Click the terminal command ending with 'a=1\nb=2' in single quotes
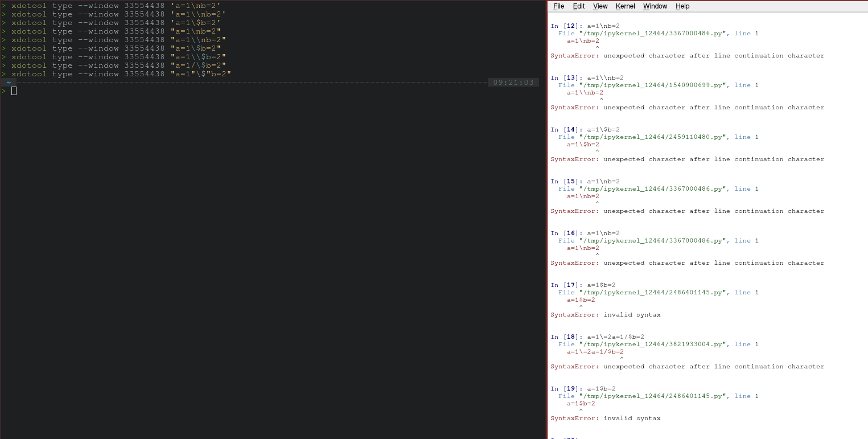The width and height of the screenshot is (868, 439). (116, 6)
